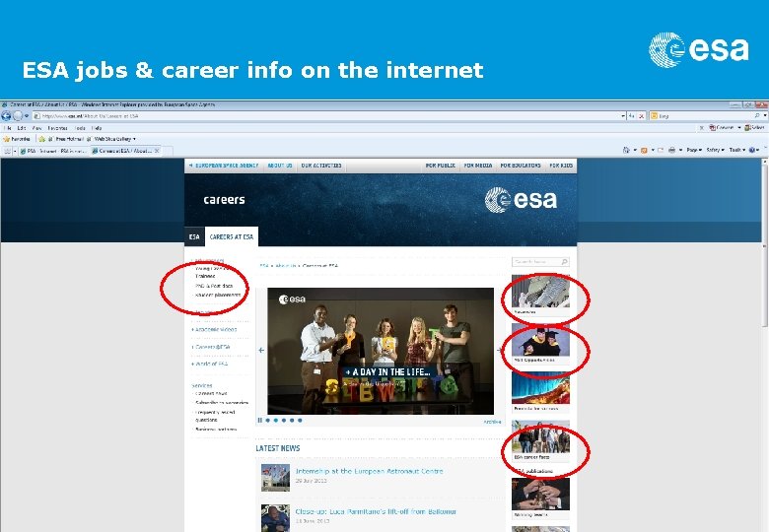Click the Add to Favorites bar star icon

click(x=42, y=139)
